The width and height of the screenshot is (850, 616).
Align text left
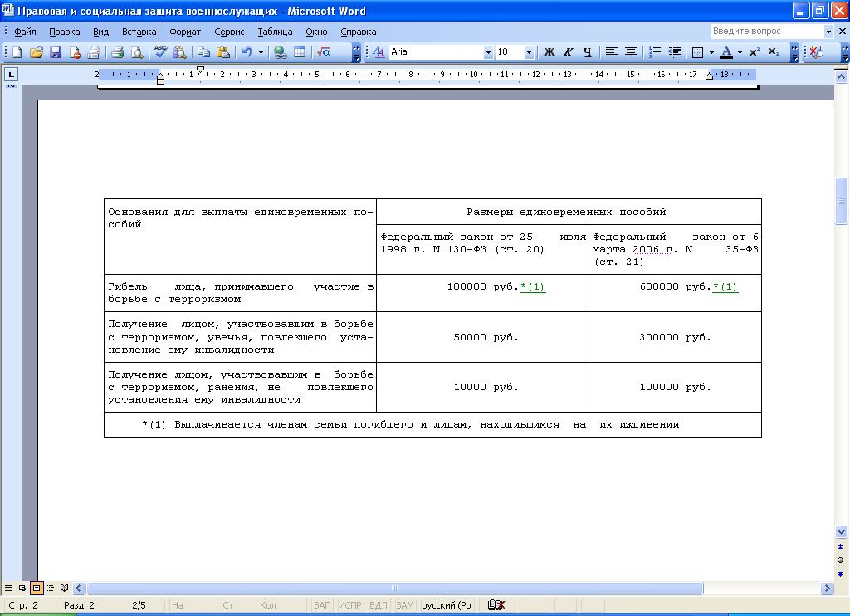612,52
